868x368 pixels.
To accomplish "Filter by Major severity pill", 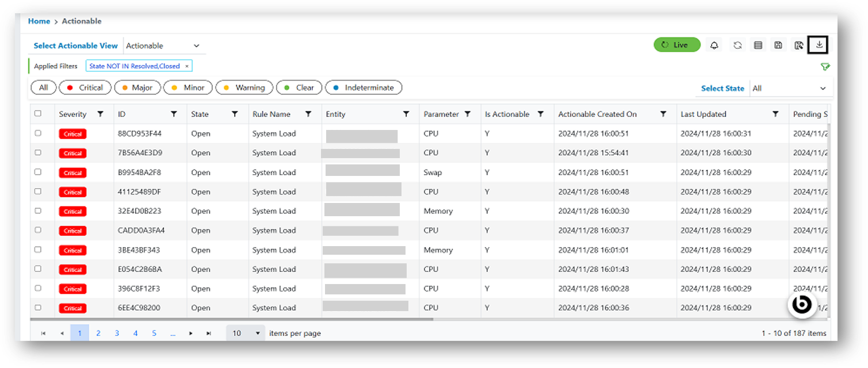I will pyautogui.click(x=137, y=87).
